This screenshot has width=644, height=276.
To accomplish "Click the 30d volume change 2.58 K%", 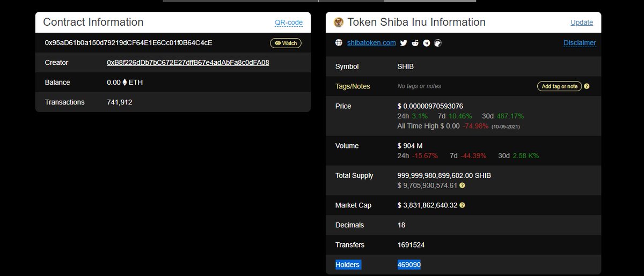I will [x=526, y=156].
